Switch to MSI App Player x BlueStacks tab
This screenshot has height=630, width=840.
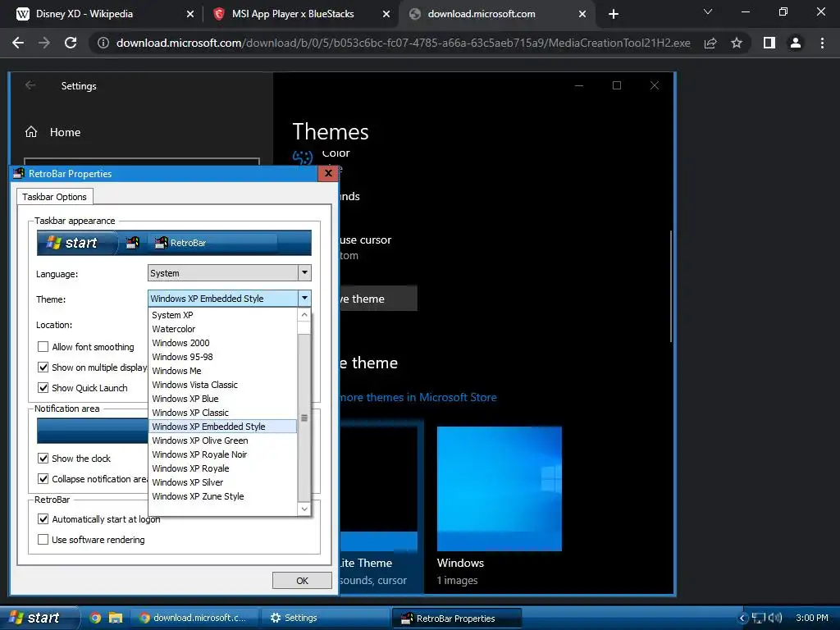(301, 14)
